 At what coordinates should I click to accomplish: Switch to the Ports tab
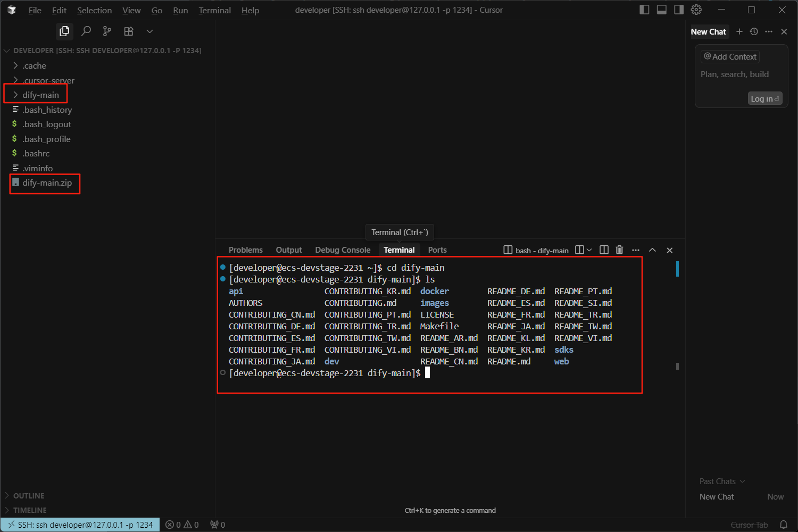tap(437, 250)
